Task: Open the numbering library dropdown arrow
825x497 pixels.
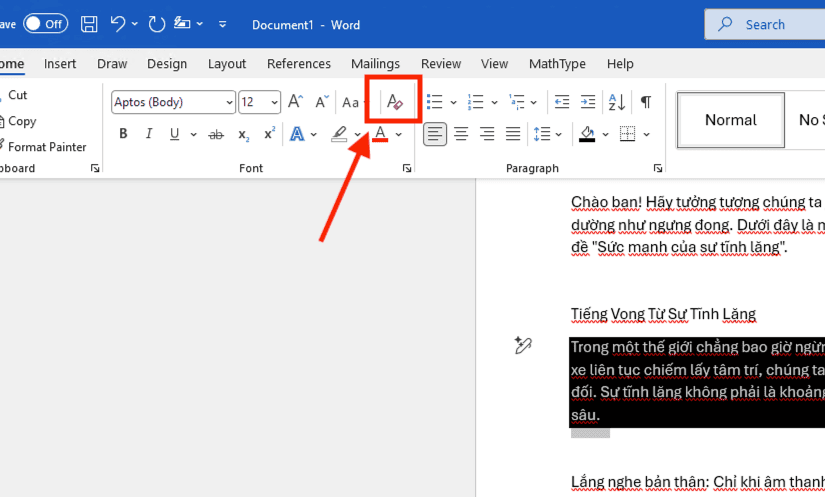Action: point(495,103)
